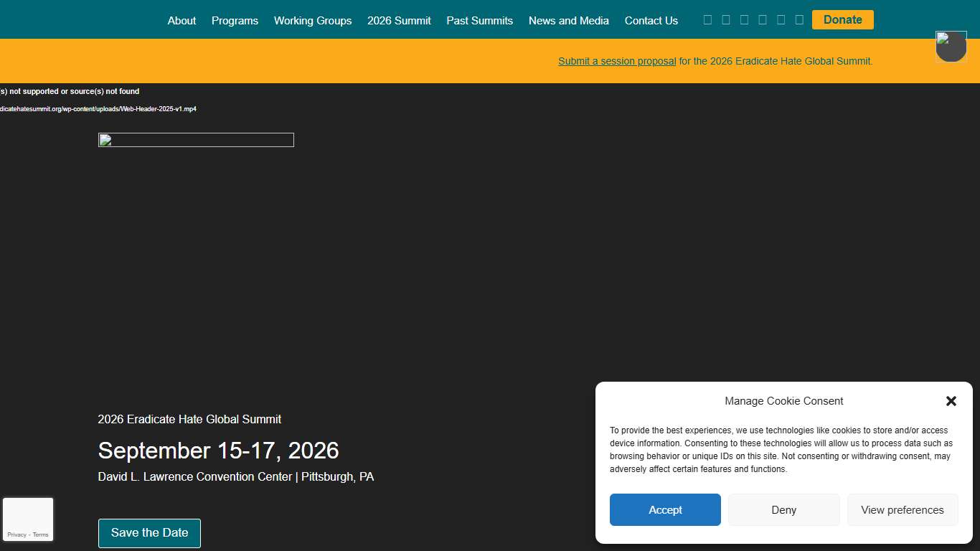Open the 2026 Summit page

399,21
